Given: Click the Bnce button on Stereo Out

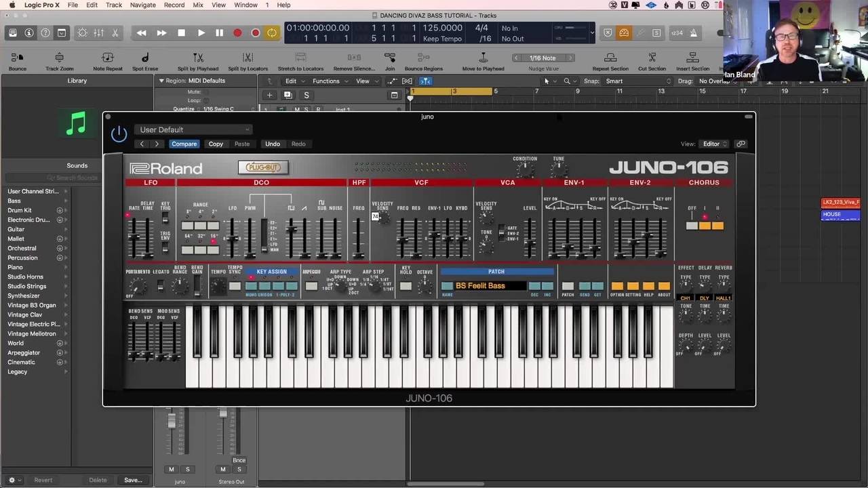Looking at the screenshot, I should 239,460.
